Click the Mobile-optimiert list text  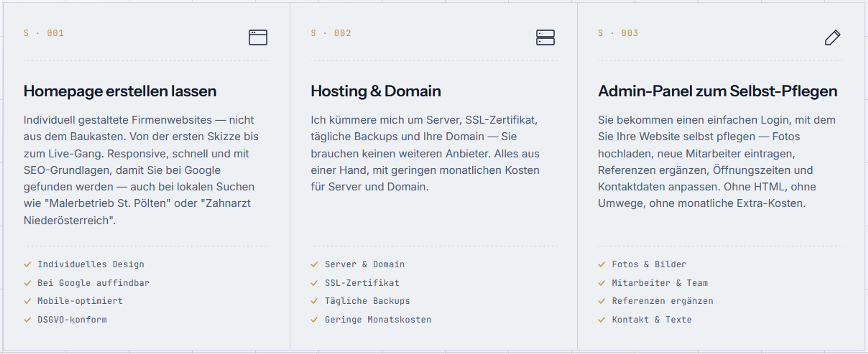coord(80,301)
